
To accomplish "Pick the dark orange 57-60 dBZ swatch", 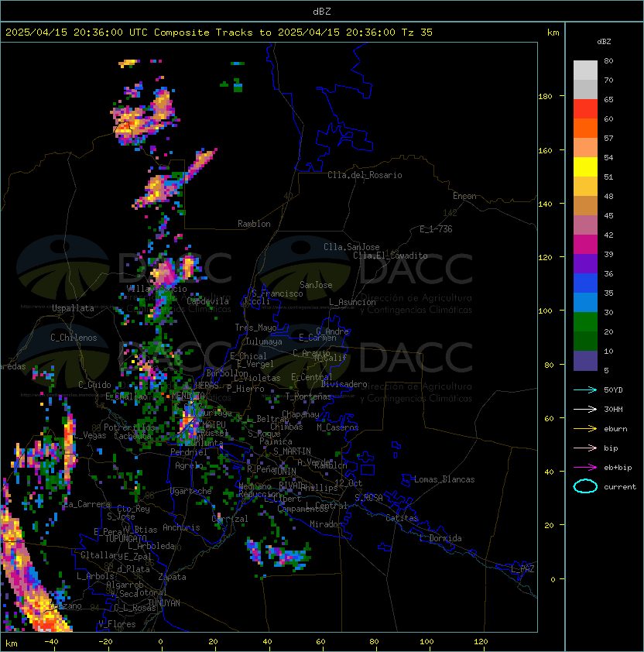I will 585,128.
